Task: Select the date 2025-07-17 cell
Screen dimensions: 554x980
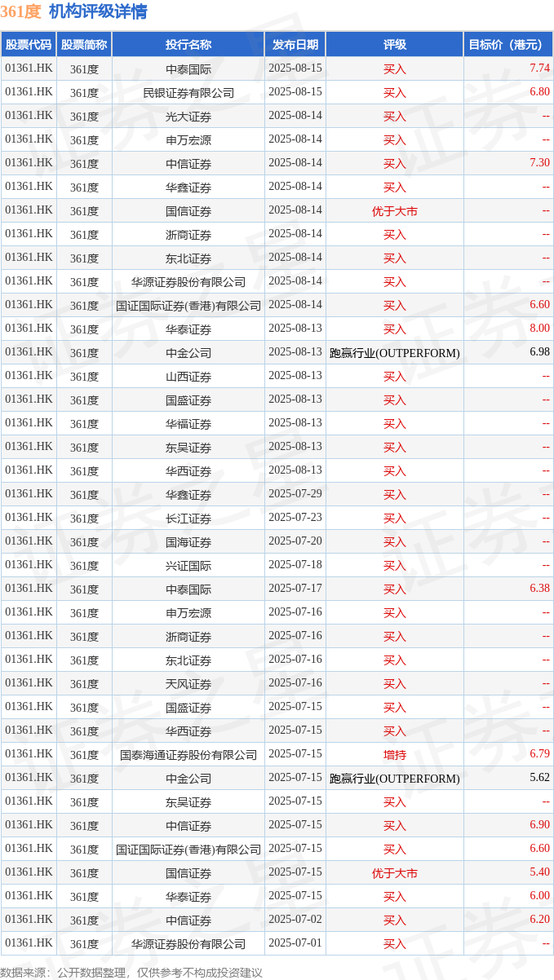Action: (x=295, y=589)
